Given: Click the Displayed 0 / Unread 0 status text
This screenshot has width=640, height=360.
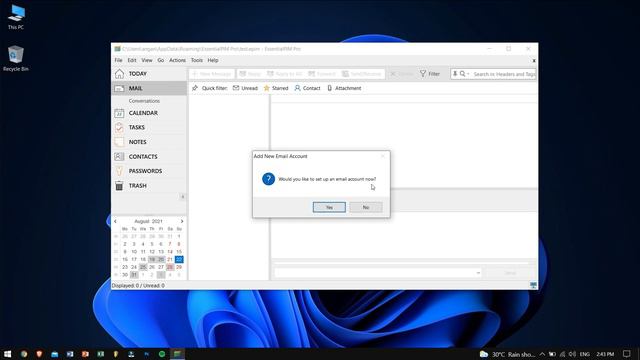Looking at the screenshot, I should [x=138, y=286].
